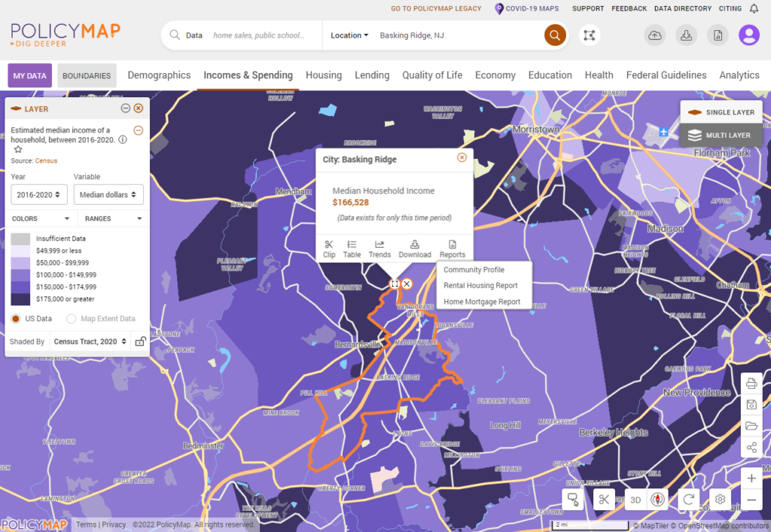Open the purple user account avatar
The image size is (771, 532).
[749, 35]
